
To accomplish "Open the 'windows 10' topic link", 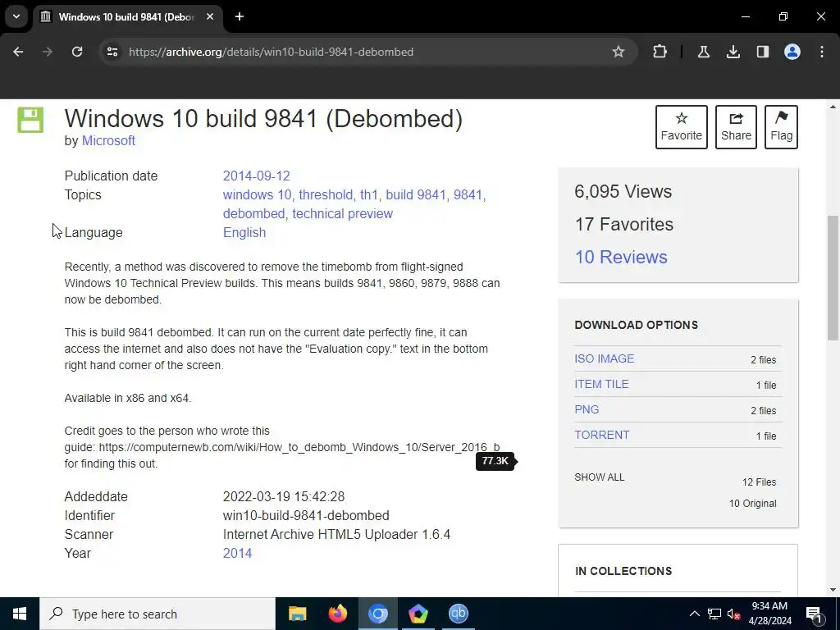I will pyautogui.click(x=257, y=195).
